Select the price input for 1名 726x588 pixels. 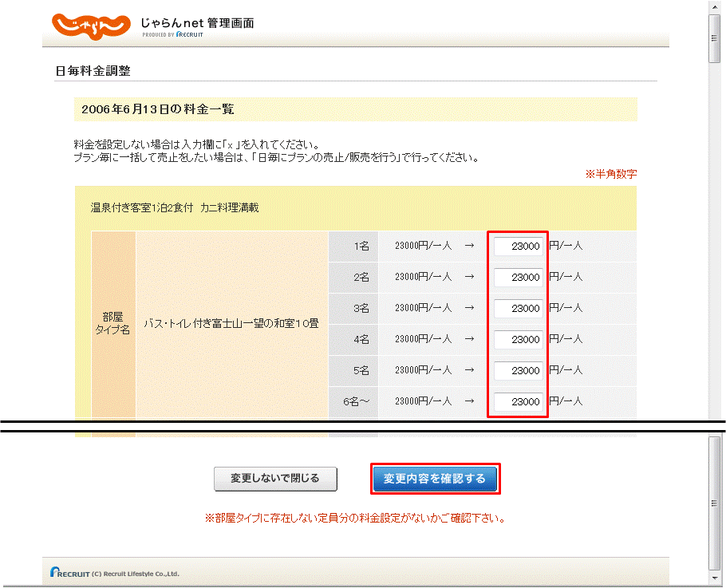518,247
